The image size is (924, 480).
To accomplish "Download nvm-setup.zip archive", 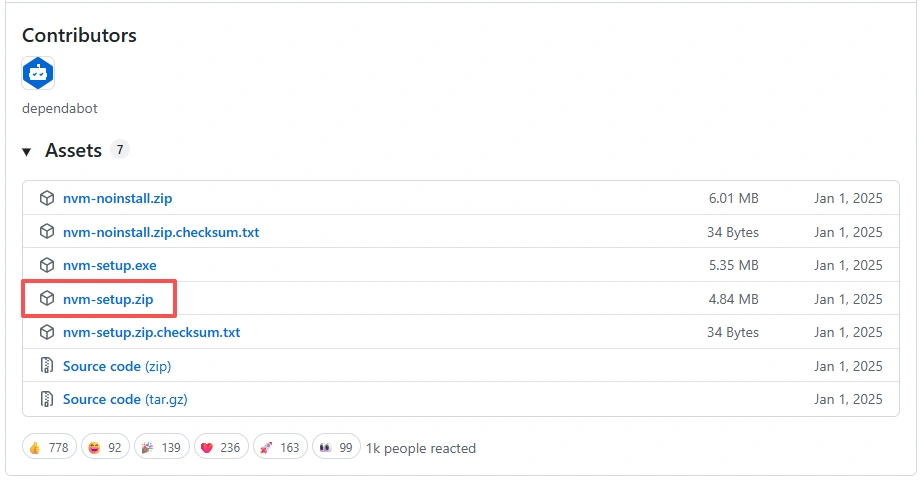I will pos(108,299).
